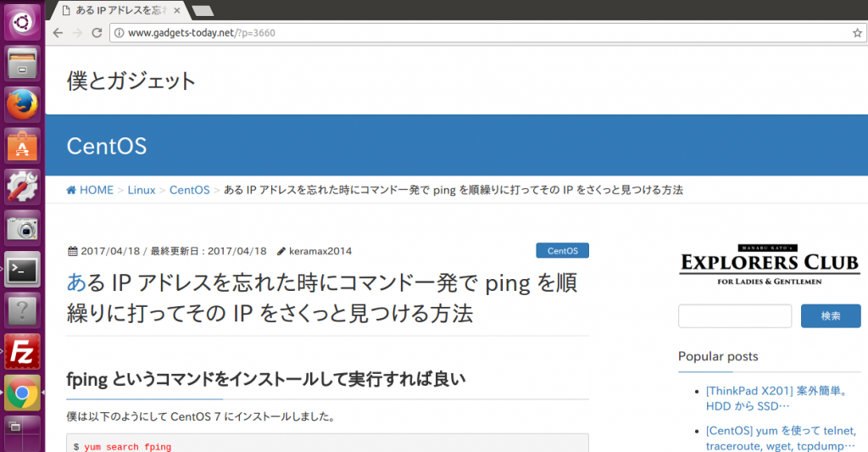This screenshot has height=452, width=868.
Task: Open the Terminal from launcher
Action: tap(22, 269)
